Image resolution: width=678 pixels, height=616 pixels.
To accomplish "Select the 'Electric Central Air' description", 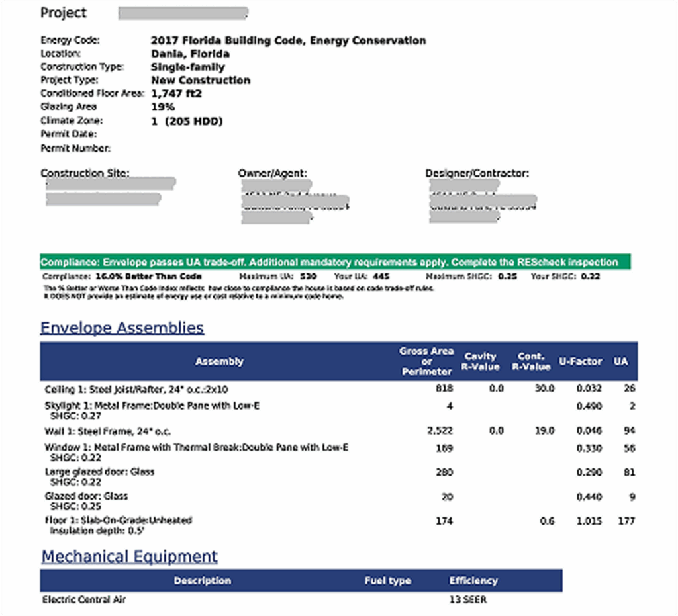I will tap(84, 599).
